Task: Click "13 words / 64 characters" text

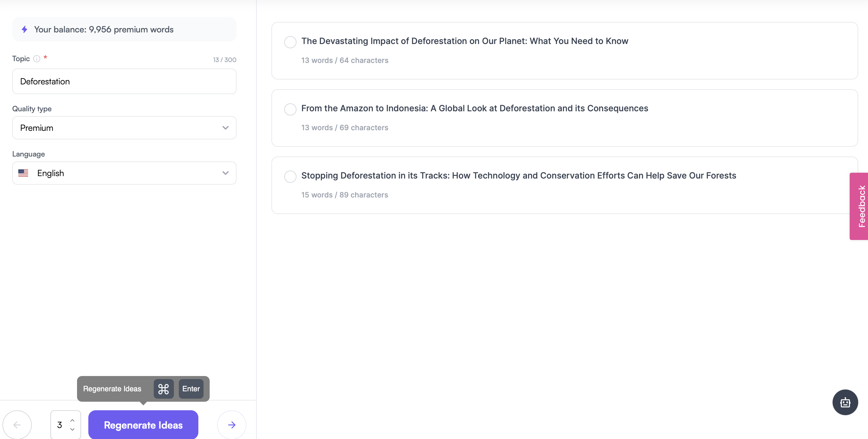Action: pos(345,60)
